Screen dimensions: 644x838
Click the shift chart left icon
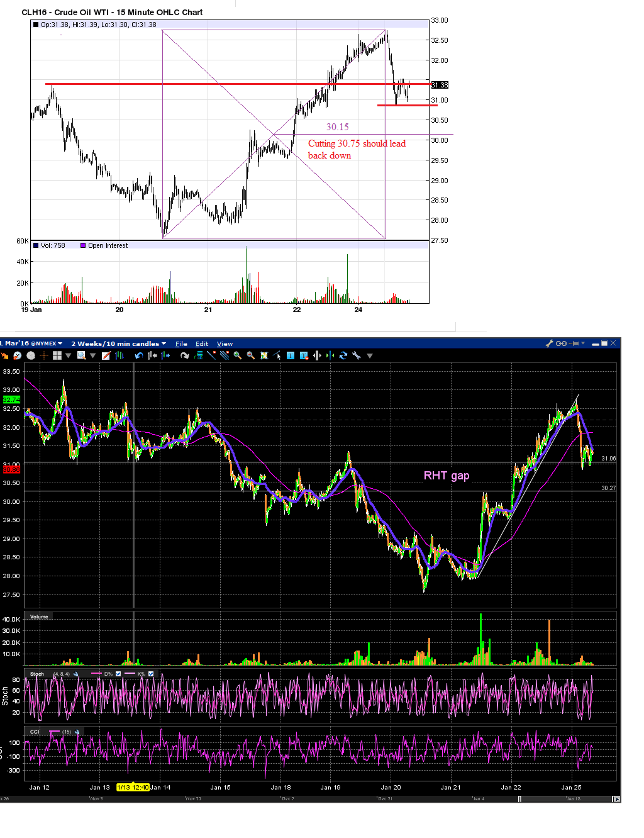click(152, 355)
